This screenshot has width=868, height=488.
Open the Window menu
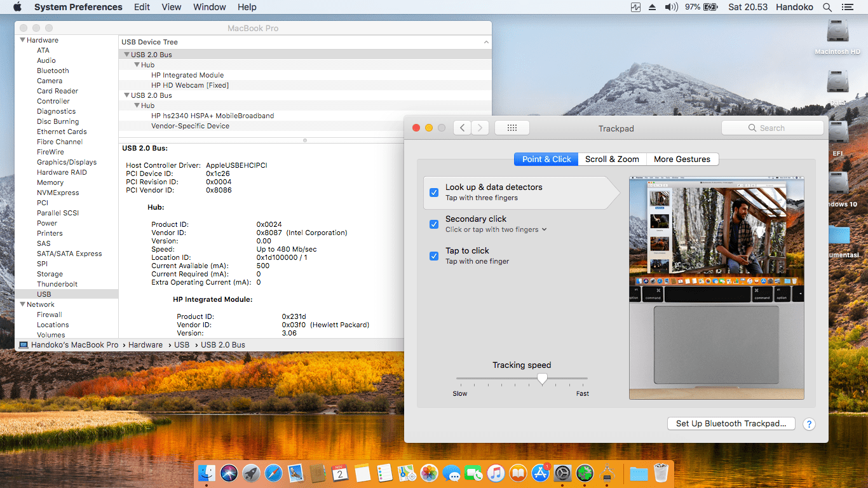click(x=210, y=7)
